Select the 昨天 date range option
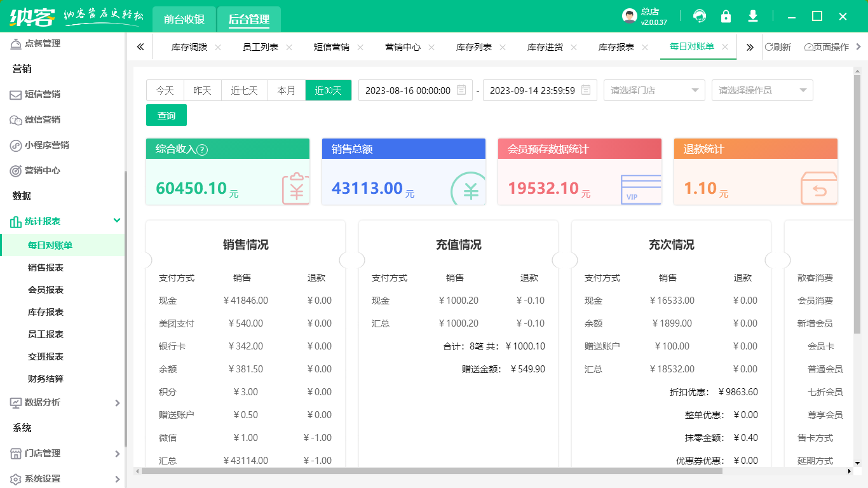 click(202, 90)
